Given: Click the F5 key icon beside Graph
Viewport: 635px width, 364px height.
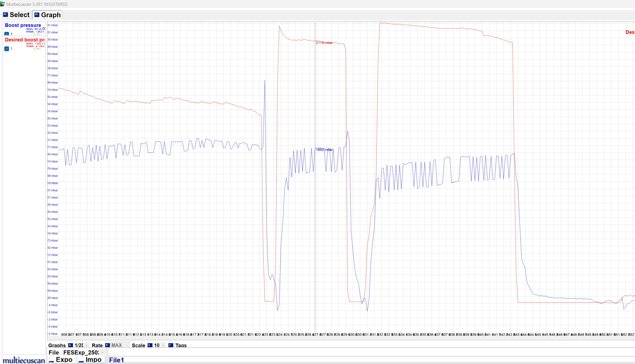Looking at the screenshot, I should pos(37,15).
